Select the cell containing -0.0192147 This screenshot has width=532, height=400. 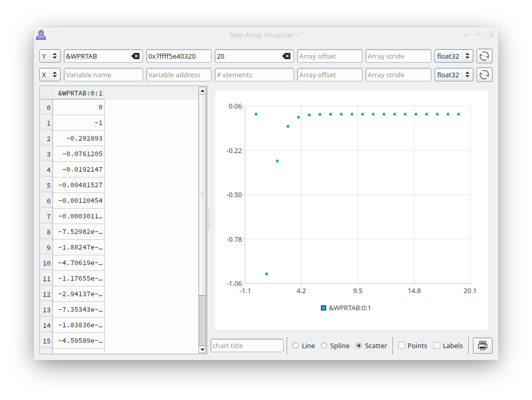(x=79, y=170)
